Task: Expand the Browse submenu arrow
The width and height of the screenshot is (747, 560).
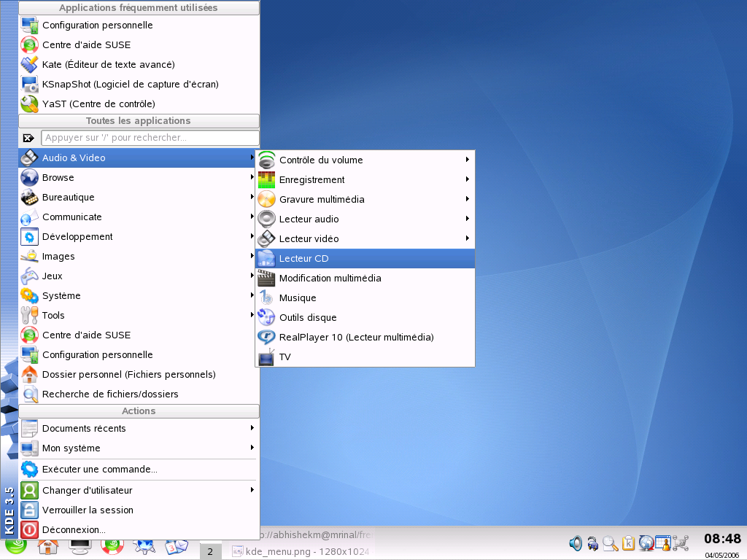Action: click(x=252, y=177)
